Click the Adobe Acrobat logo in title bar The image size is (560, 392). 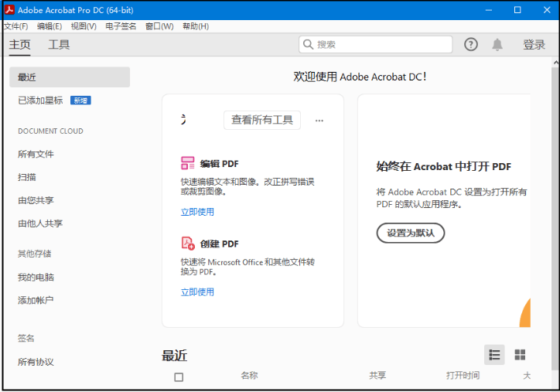pos(10,10)
